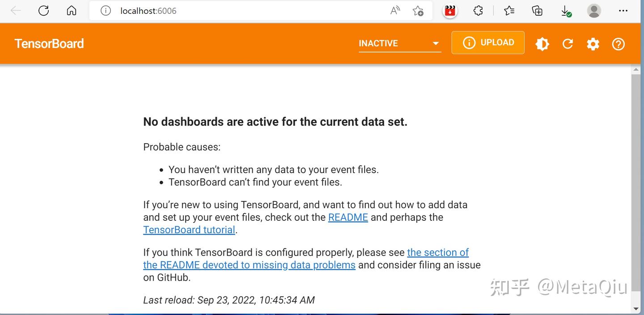Click the UPLOAD button
The image size is (644, 315).
coord(488,43)
